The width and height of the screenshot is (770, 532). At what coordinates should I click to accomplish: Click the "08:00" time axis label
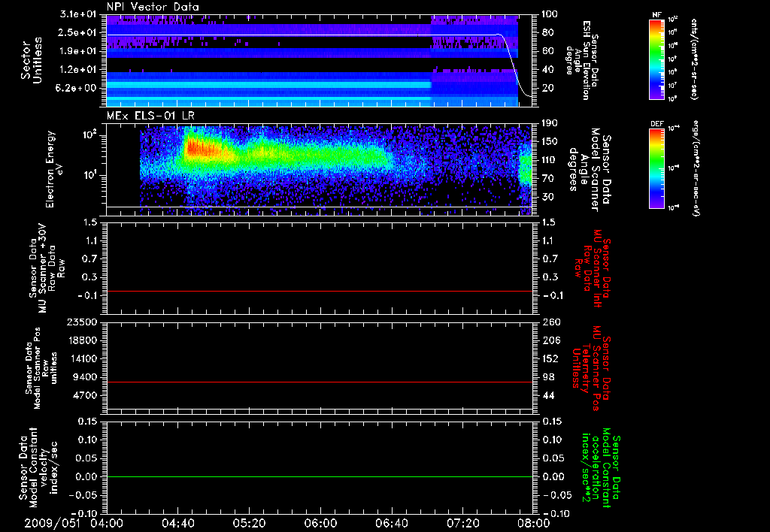(534, 523)
